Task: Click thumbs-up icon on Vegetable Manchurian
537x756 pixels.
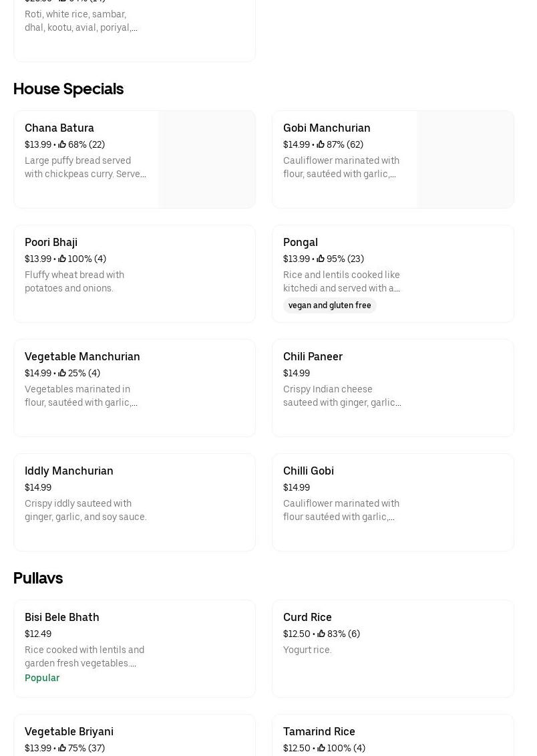Action: click(x=62, y=373)
